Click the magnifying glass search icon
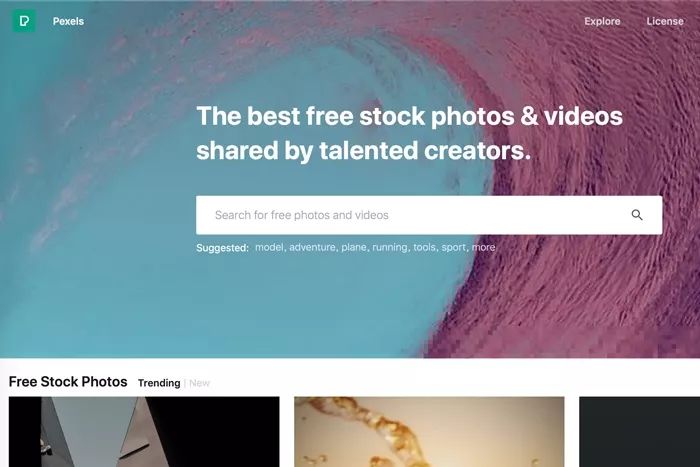This screenshot has width=700, height=467. click(x=637, y=215)
